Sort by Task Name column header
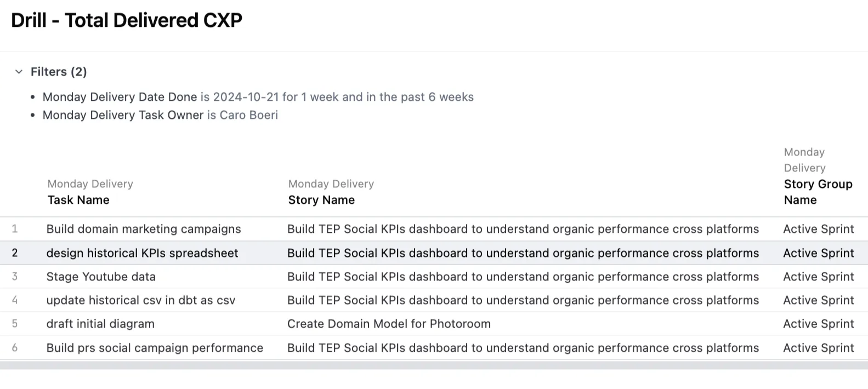868x389 pixels. click(x=78, y=200)
